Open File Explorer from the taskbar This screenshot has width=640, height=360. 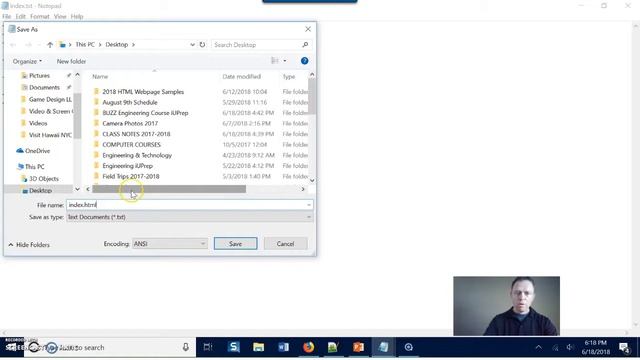pyautogui.click(x=258, y=347)
